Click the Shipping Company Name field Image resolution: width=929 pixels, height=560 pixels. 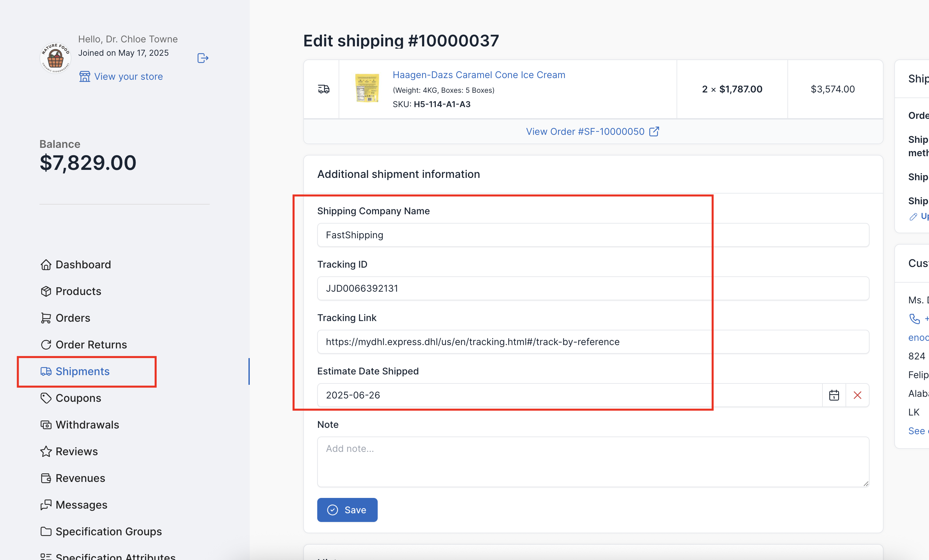point(593,235)
